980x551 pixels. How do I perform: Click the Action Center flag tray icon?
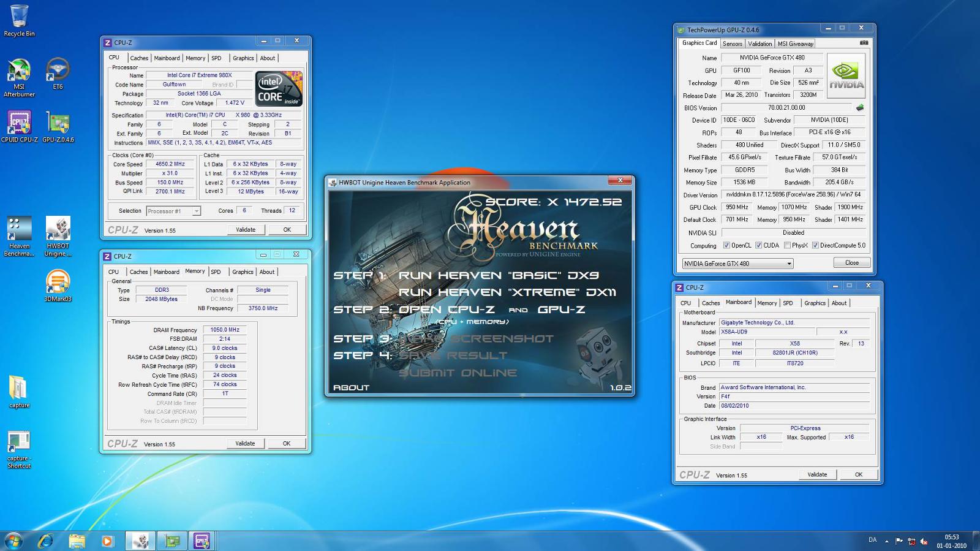899,541
